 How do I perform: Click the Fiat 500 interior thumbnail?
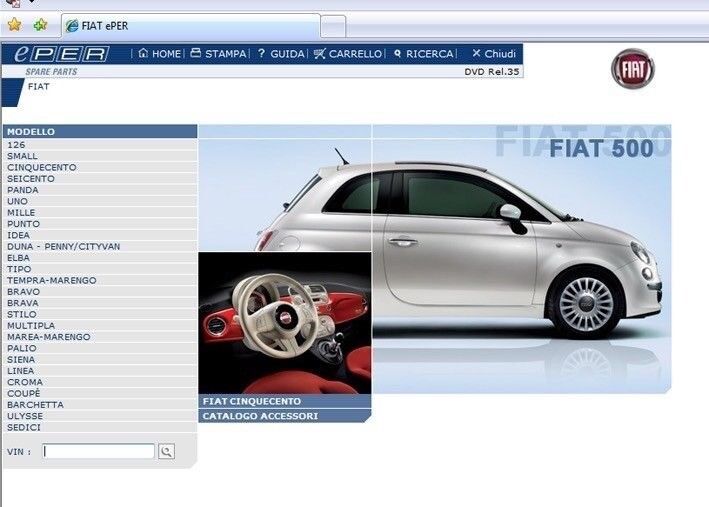[284, 322]
